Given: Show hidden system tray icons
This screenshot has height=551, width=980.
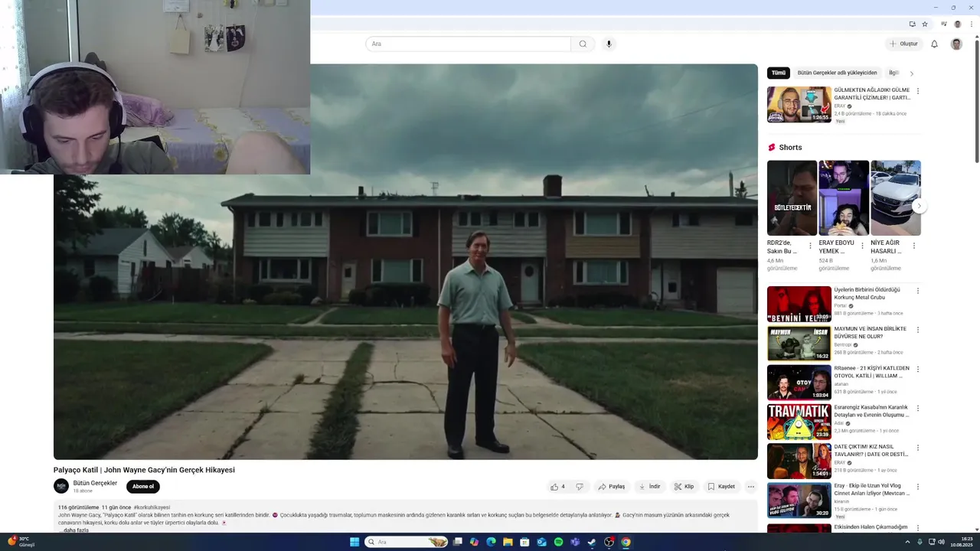Looking at the screenshot, I should coord(907,542).
